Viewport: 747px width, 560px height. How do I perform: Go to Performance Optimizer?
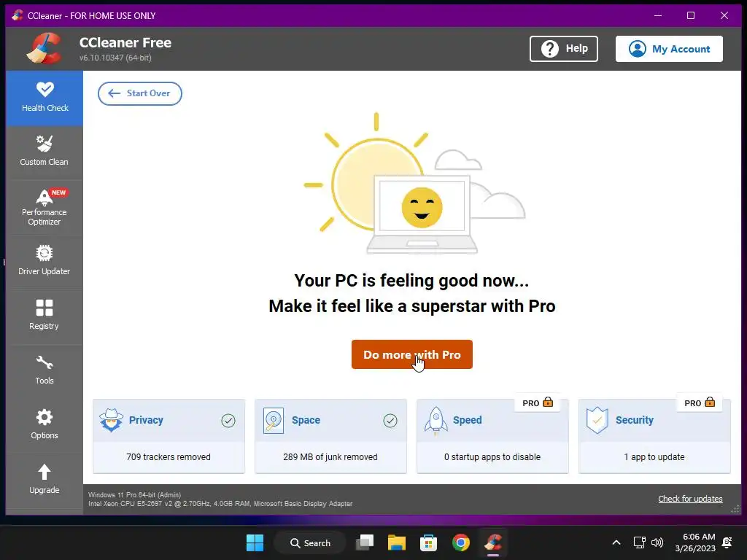tap(44, 207)
